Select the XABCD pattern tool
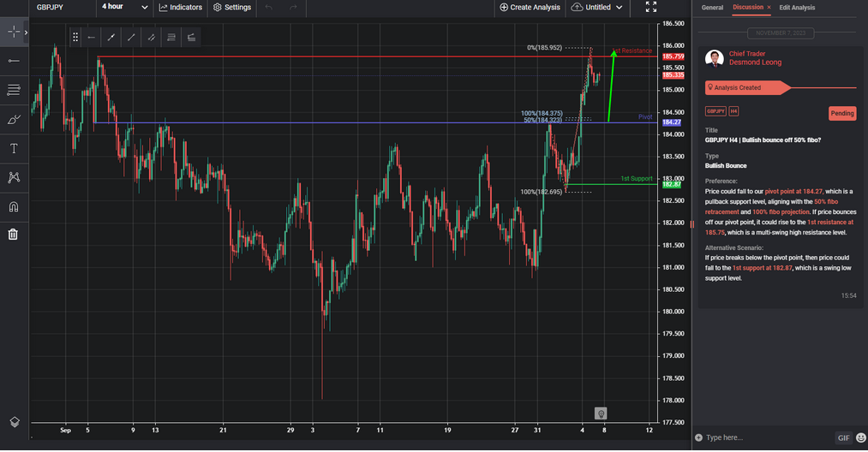This screenshot has width=868, height=452. tap(14, 177)
